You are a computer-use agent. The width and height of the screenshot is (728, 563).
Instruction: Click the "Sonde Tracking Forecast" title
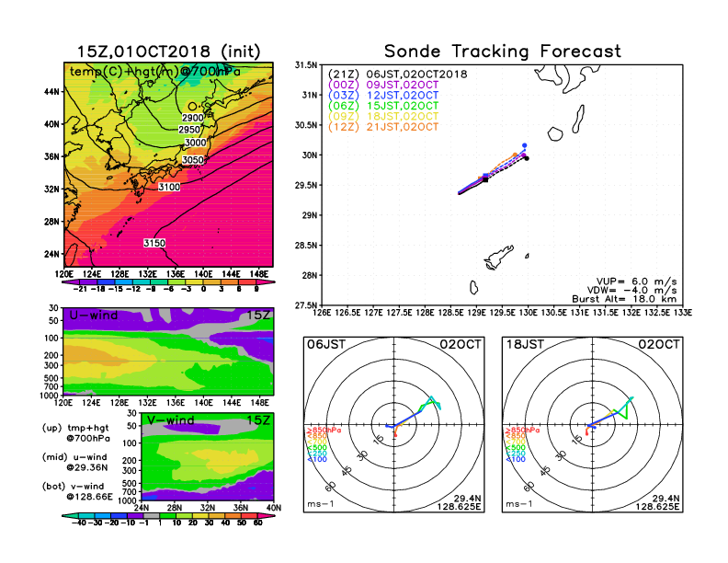(503, 52)
